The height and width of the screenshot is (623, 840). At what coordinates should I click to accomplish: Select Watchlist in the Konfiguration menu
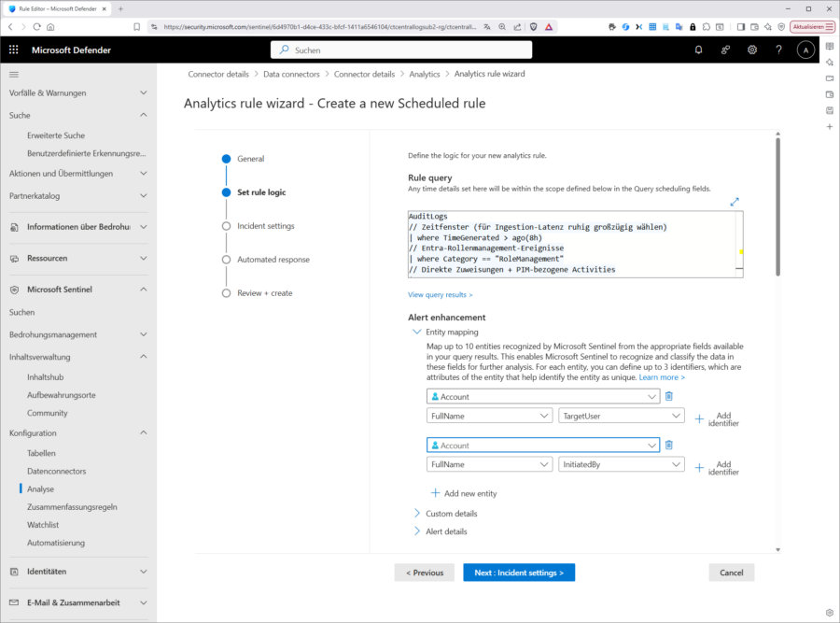tap(44, 525)
